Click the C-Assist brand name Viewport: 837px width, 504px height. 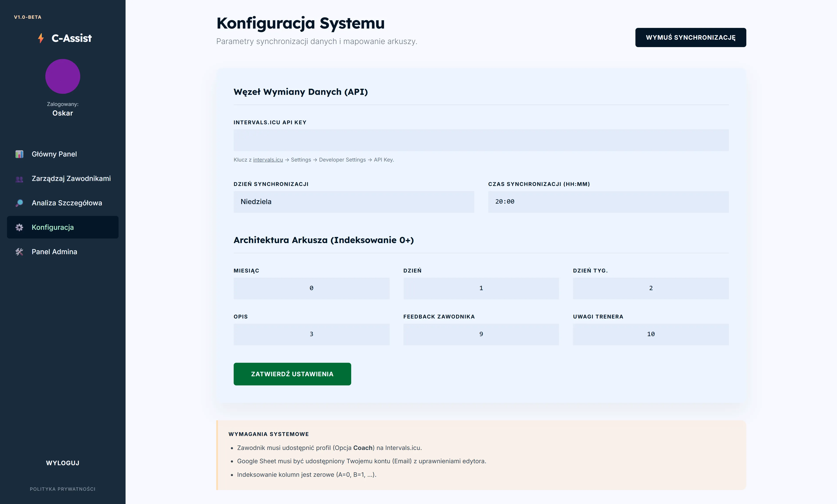tap(72, 38)
